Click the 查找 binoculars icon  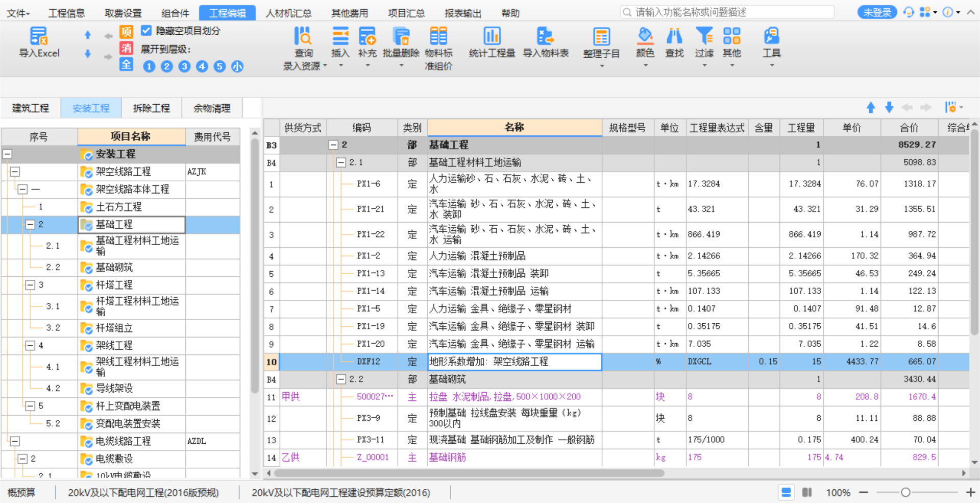[x=674, y=42]
